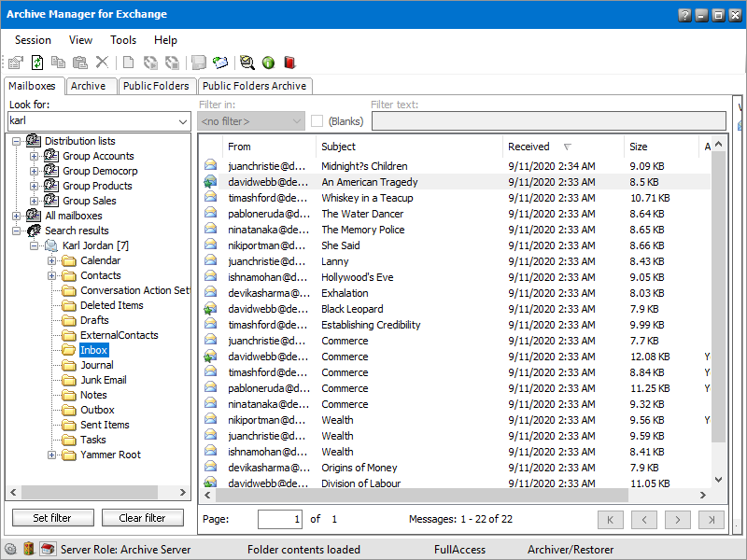Toggle the (Blanks) checkbox
This screenshot has height=560, width=747.
317,121
